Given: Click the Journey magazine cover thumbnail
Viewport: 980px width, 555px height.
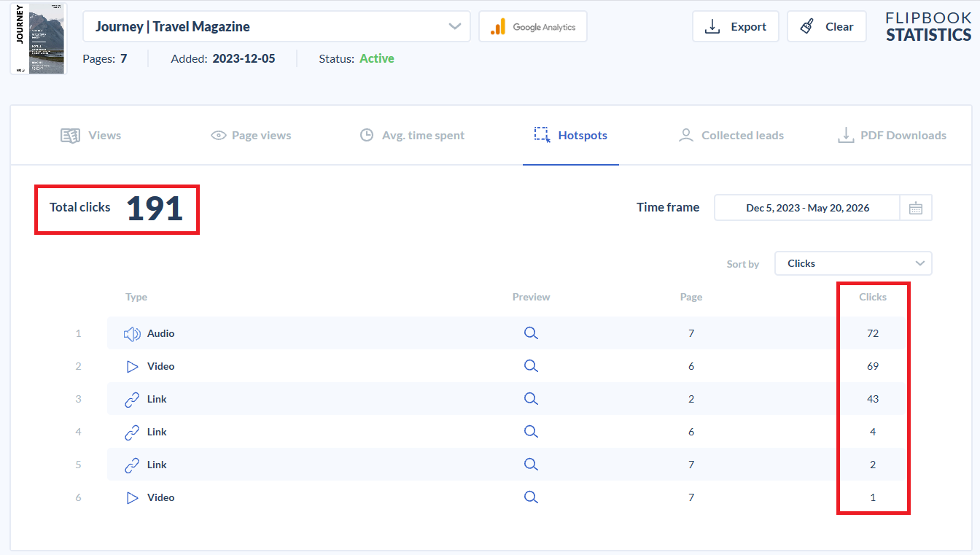Looking at the screenshot, I should 39,38.
